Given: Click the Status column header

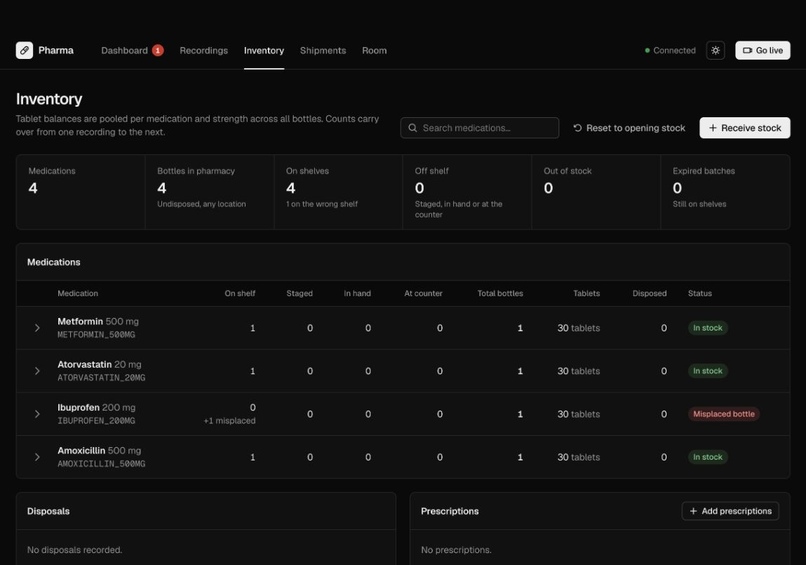Looking at the screenshot, I should pos(700,293).
